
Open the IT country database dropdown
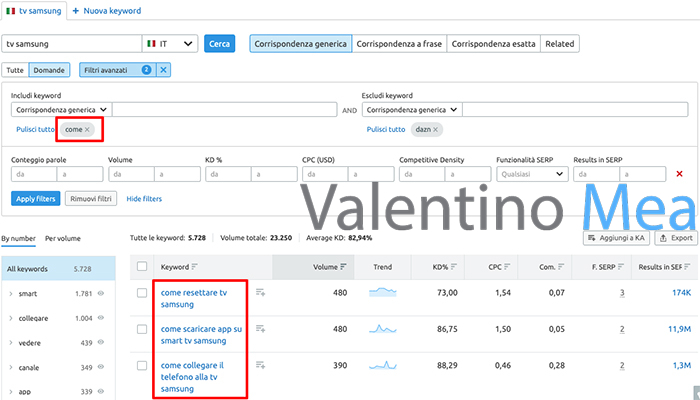(x=170, y=44)
